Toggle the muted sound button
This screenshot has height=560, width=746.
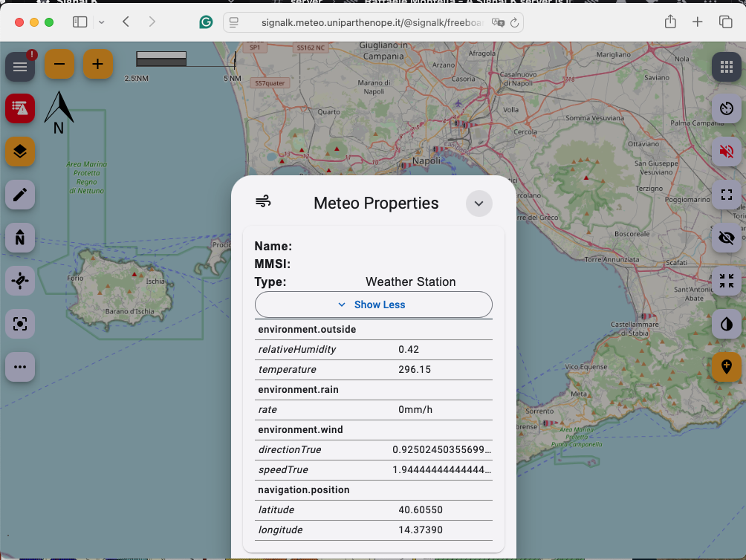(x=727, y=152)
